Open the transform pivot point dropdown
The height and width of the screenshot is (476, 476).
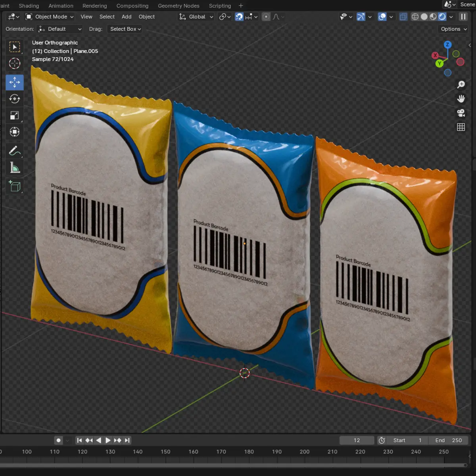click(x=225, y=17)
